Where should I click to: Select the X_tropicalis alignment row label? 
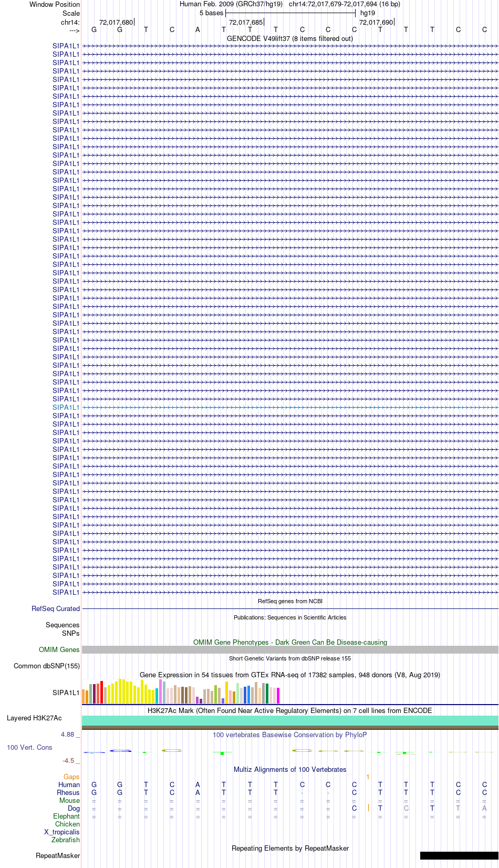(62, 832)
